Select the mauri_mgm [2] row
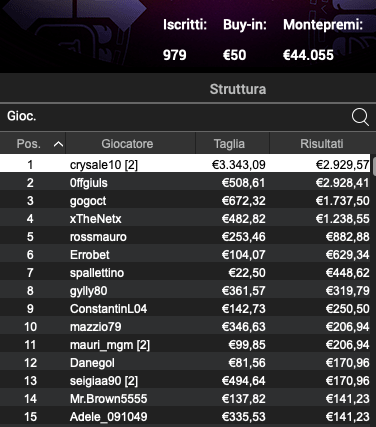Viewport: 376px width, 427px height. pyautogui.click(x=185, y=345)
